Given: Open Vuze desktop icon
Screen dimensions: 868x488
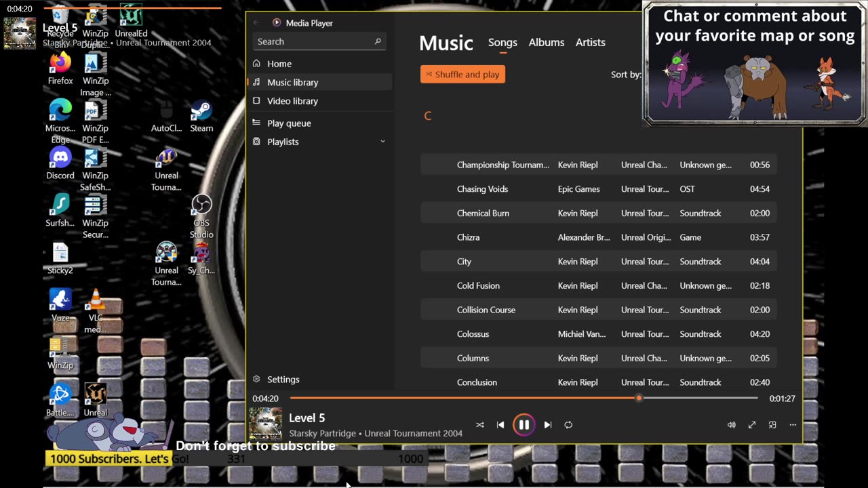Looking at the screenshot, I should tap(60, 306).
